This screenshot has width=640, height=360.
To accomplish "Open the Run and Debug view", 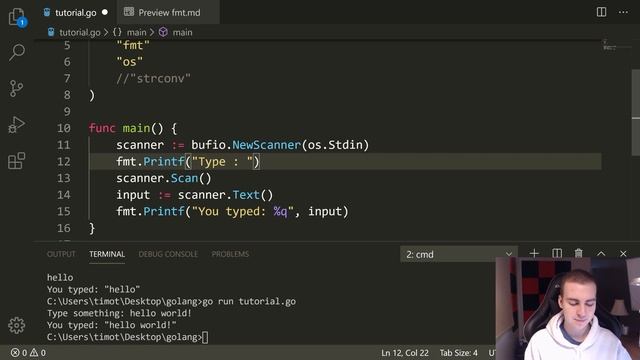I will pyautogui.click(x=16, y=125).
